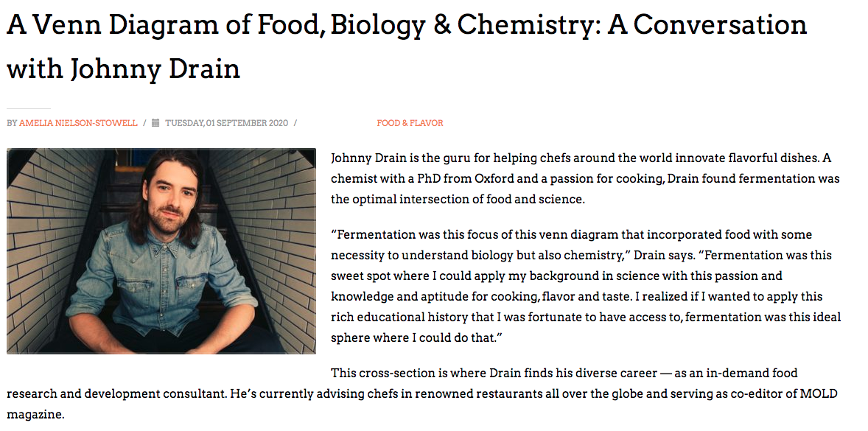Click 'MOLD' in the last paragraph
Screen dimensions: 868x431
click(822, 394)
